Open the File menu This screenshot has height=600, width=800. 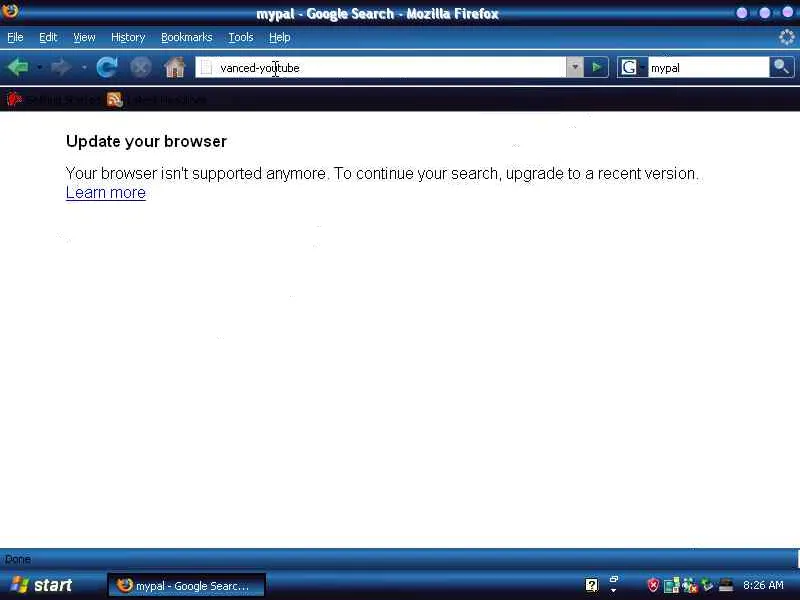tap(15, 37)
